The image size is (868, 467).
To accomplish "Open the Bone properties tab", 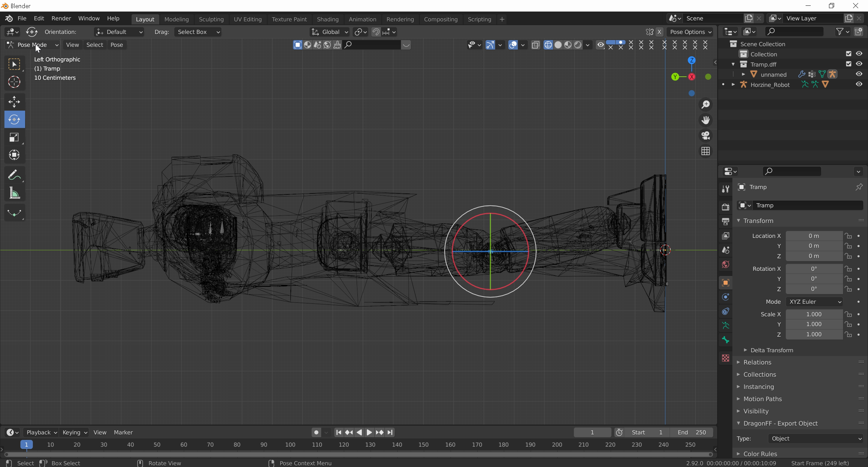I will coord(725,340).
